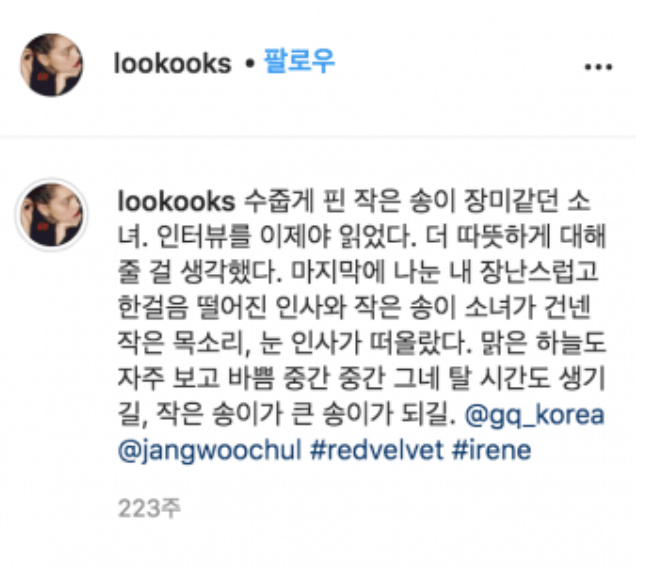Open the lookooks username in the header
Screen dimensions: 670x574
[x=173, y=64]
